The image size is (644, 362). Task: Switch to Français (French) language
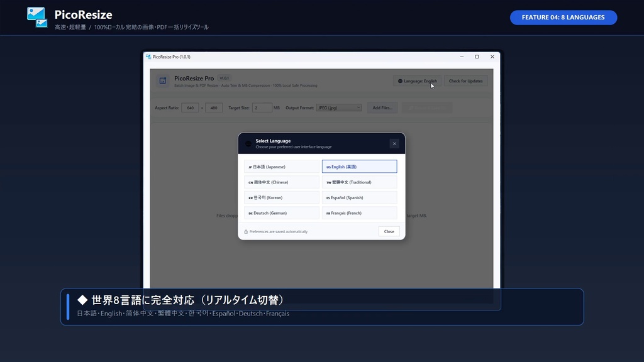click(x=359, y=213)
